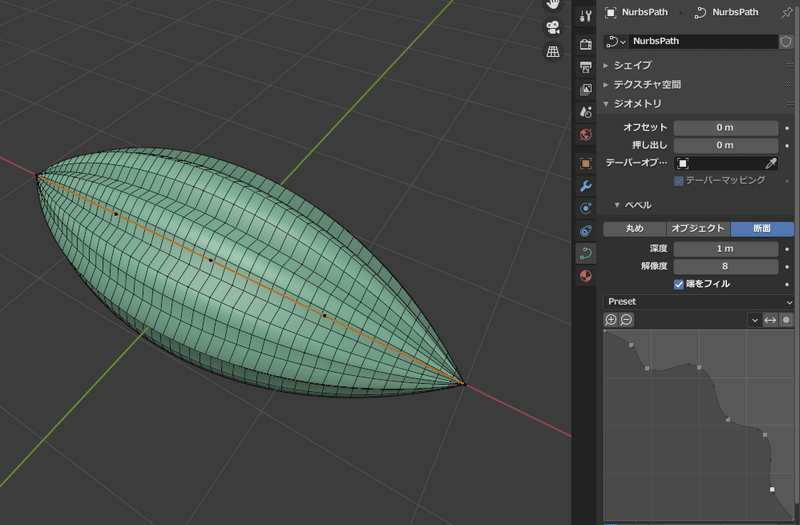Open the World properties tab

[x=586, y=135]
